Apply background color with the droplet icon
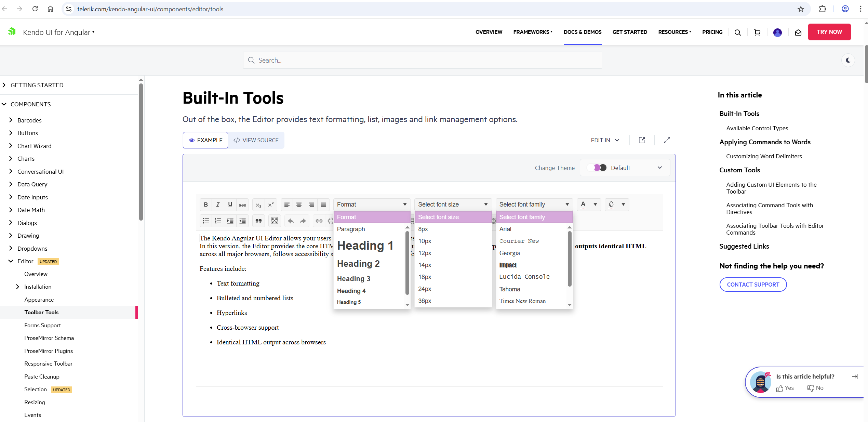Viewport: 868px width, 422px height. point(611,205)
